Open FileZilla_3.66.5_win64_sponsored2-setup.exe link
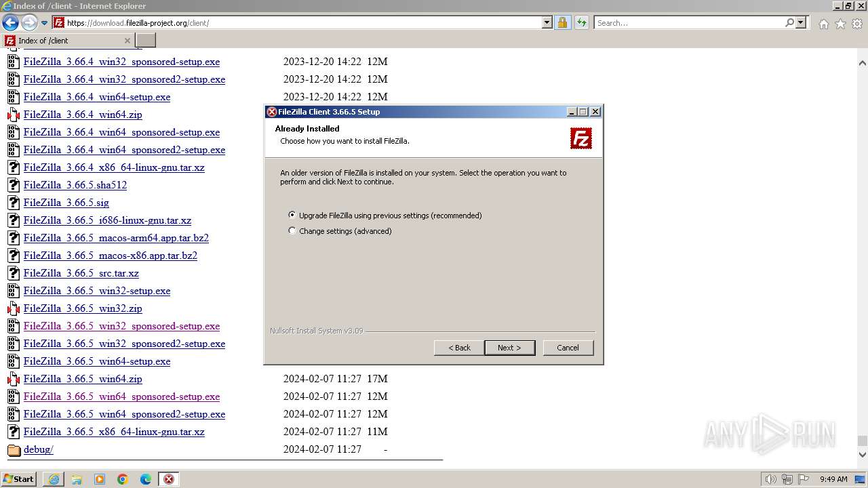This screenshot has width=868, height=488. tap(124, 414)
